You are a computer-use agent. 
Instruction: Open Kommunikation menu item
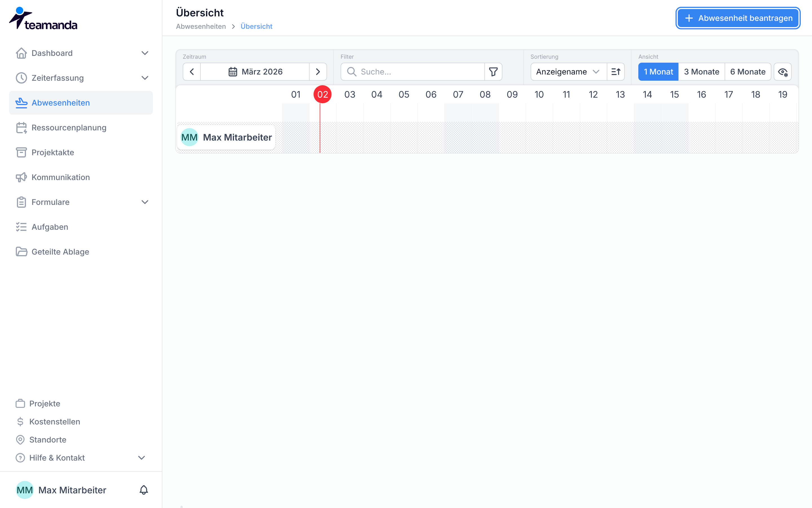[x=81, y=178]
